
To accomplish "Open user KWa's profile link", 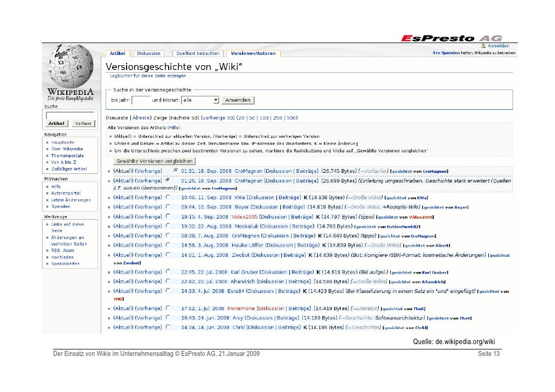I will pyautogui.click(x=240, y=198).
